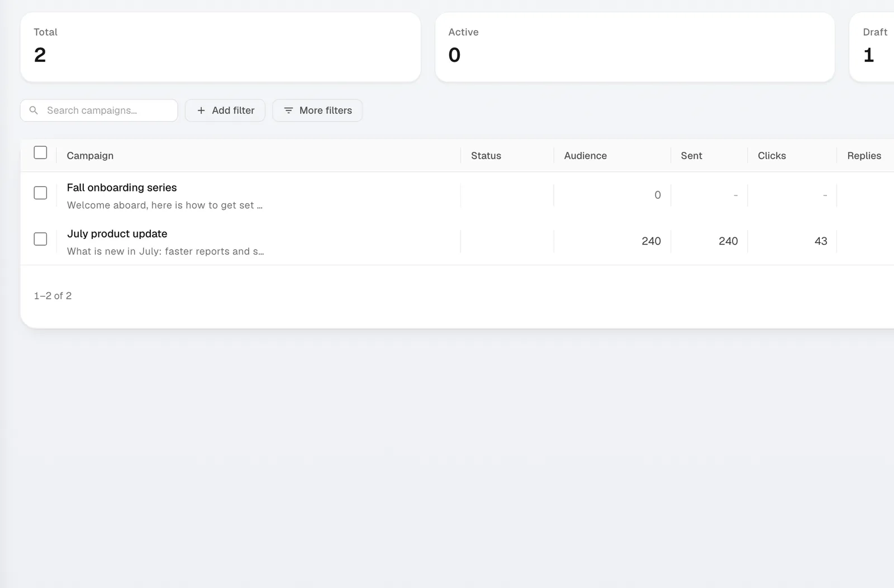Click the "What is new in July: faster reports and s…" text

165,252
